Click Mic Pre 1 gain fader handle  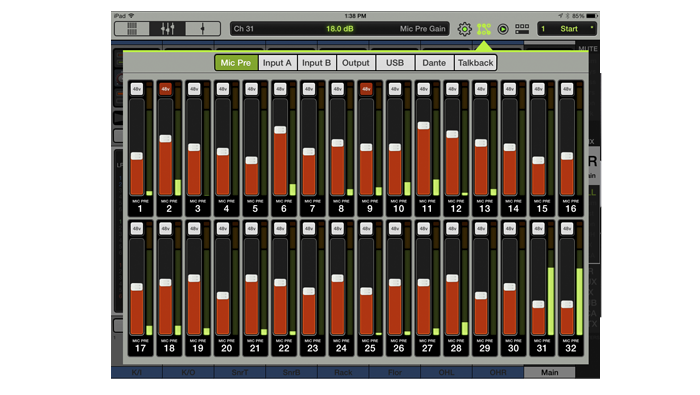click(137, 156)
